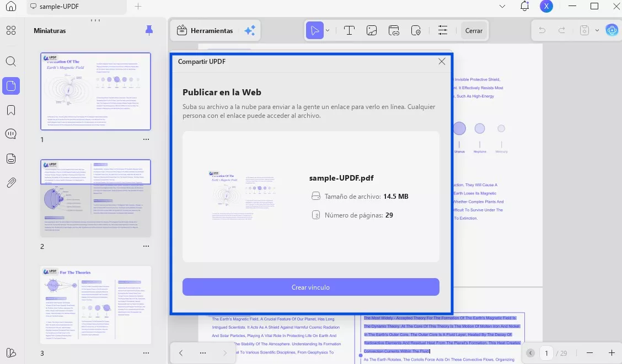
Task: Toggle the thumbnails panel icon in sidebar
Action: [11, 85]
